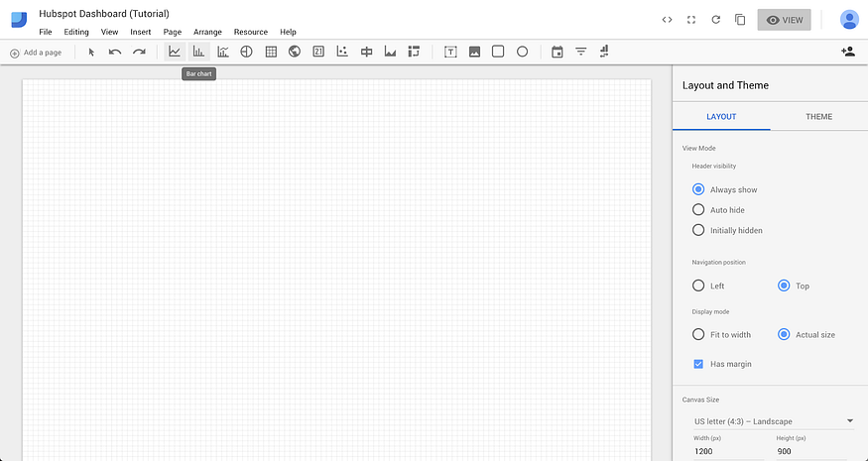Click the Width (px) field
Screen dimensions: 868x461
pyautogui.click(x=728, y=451)
